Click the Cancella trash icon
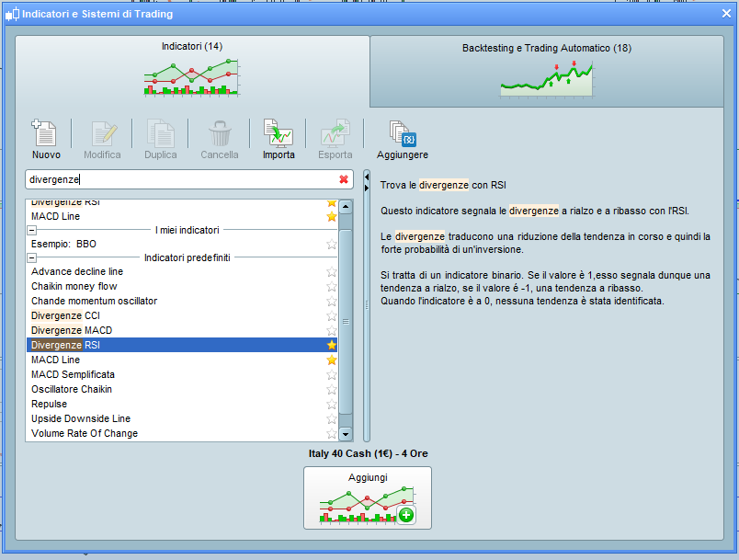Screen dimensions: 739x560 (220, 133)
